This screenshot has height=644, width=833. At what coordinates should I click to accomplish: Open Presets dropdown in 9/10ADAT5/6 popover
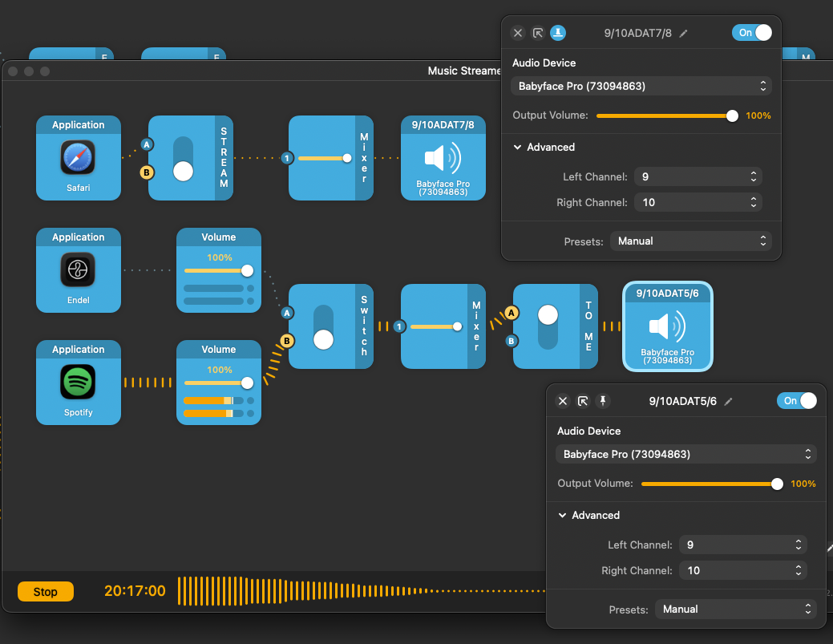coord(736,610)
